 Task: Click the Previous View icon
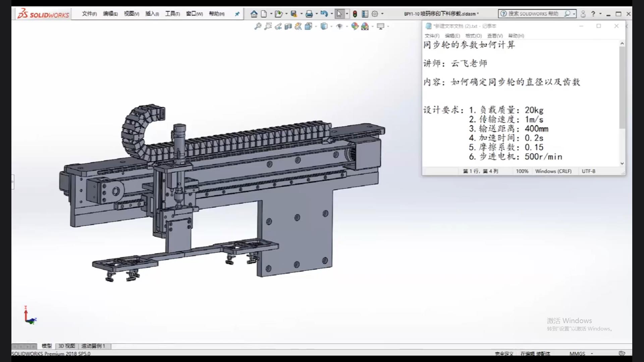(x=278, y=26)
